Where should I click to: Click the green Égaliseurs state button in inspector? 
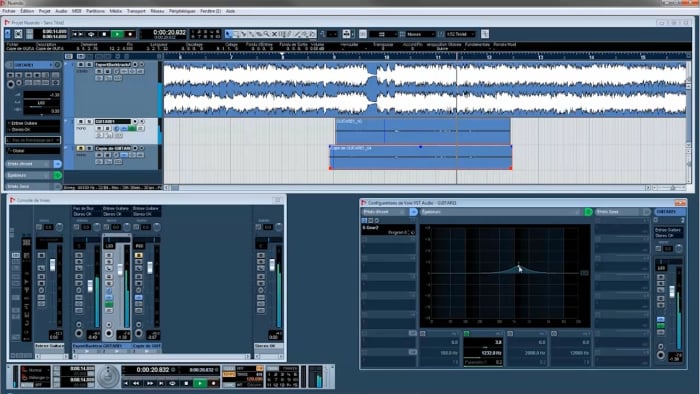click(x=58, y=175)
